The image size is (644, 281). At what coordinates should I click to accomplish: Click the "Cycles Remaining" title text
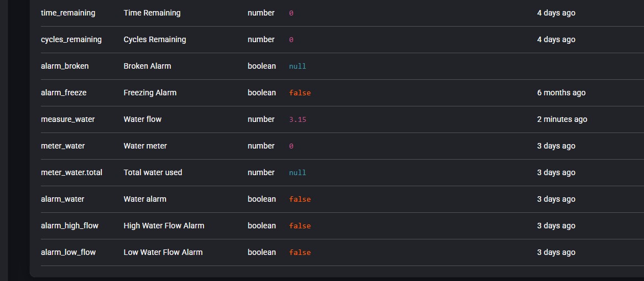[154, 39]
